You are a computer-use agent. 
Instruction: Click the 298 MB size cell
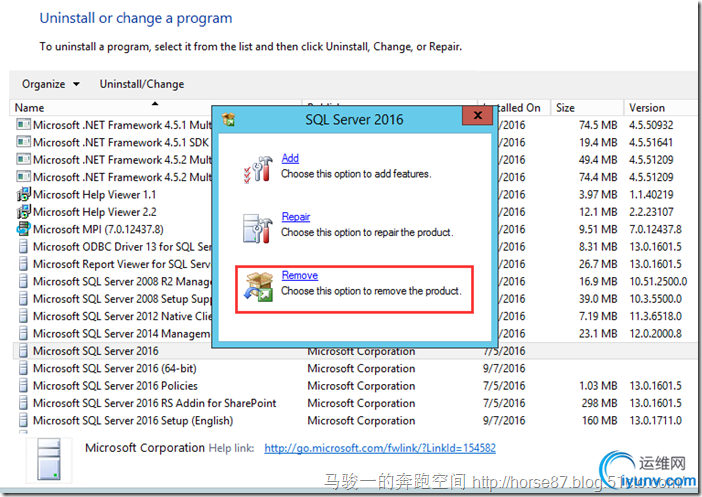[x=599, y=403]
